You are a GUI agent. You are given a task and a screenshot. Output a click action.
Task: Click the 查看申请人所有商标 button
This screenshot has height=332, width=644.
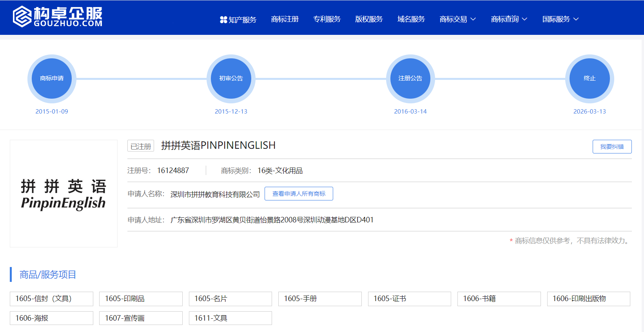[299, 194]
